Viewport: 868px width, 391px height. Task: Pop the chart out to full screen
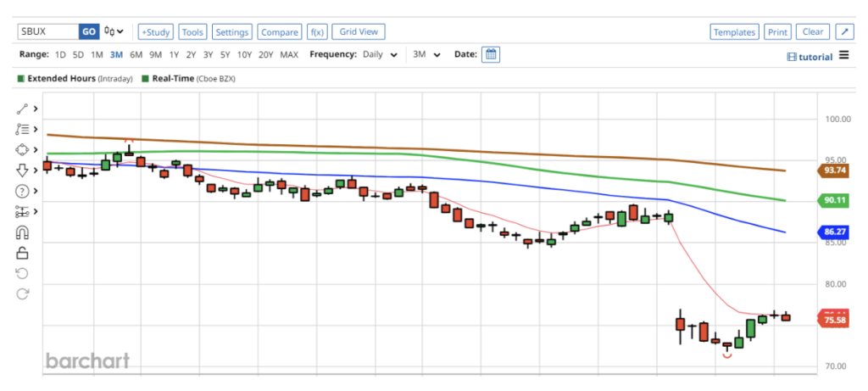845,32
